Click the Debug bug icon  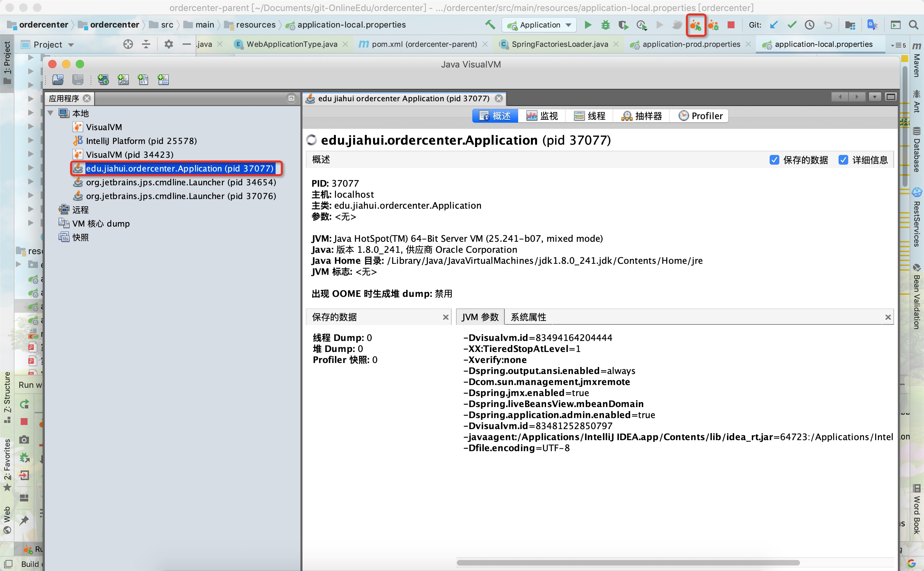click(606, 25)
